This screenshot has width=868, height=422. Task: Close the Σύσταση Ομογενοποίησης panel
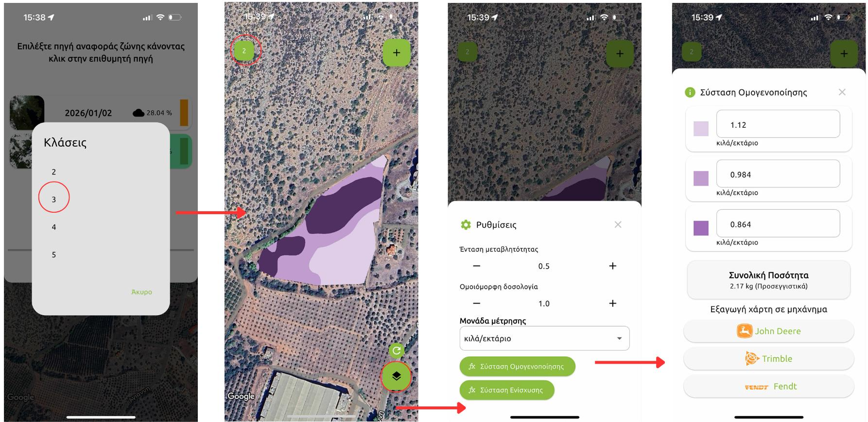click(x=842, y=92)
